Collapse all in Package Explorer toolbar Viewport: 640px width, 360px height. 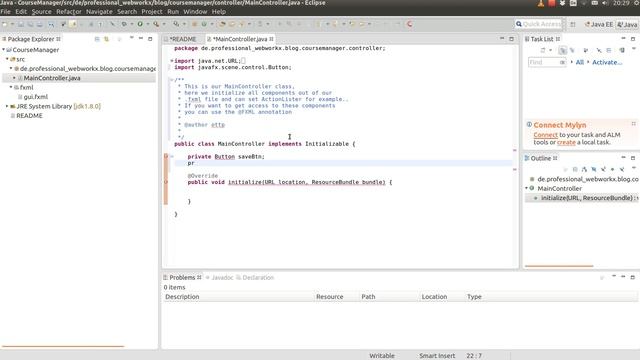(x=97, y=39)
